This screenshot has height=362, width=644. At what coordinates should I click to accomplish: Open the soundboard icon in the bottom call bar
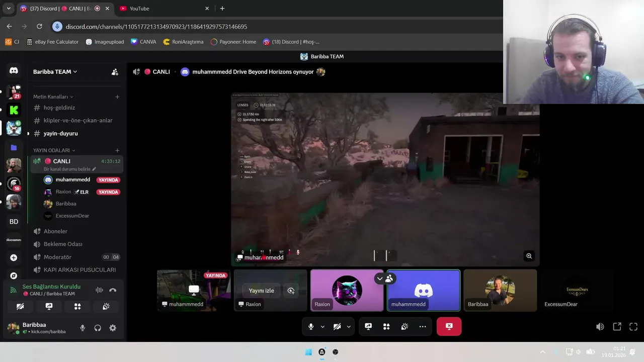click(405, 327)
